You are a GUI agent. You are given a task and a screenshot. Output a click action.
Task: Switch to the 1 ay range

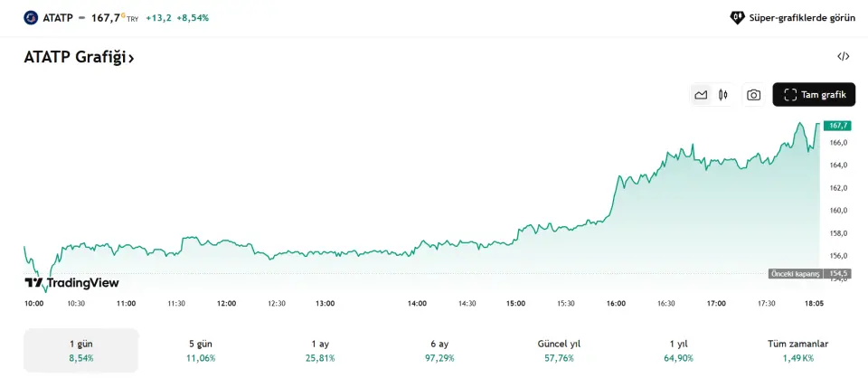[320, 350]
